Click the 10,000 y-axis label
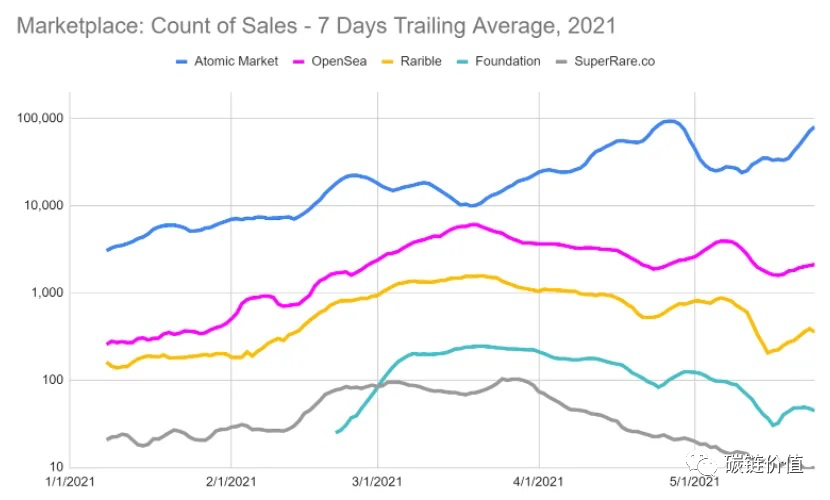 click(43, 205)
